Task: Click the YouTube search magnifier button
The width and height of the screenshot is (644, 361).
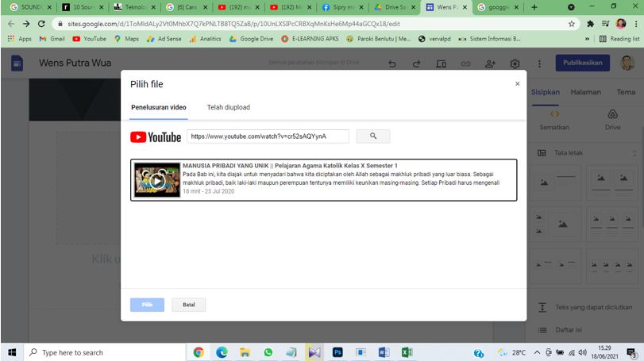Action: point(373,136)
